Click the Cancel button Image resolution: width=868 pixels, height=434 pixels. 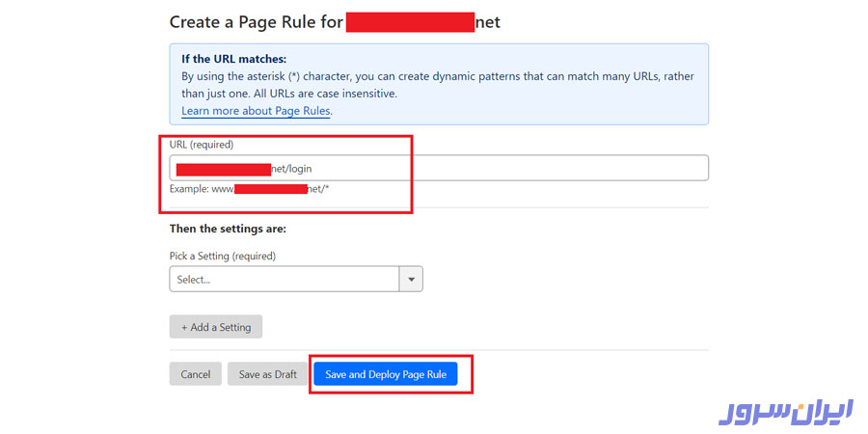pyautogui.click(x=195, y=374)
